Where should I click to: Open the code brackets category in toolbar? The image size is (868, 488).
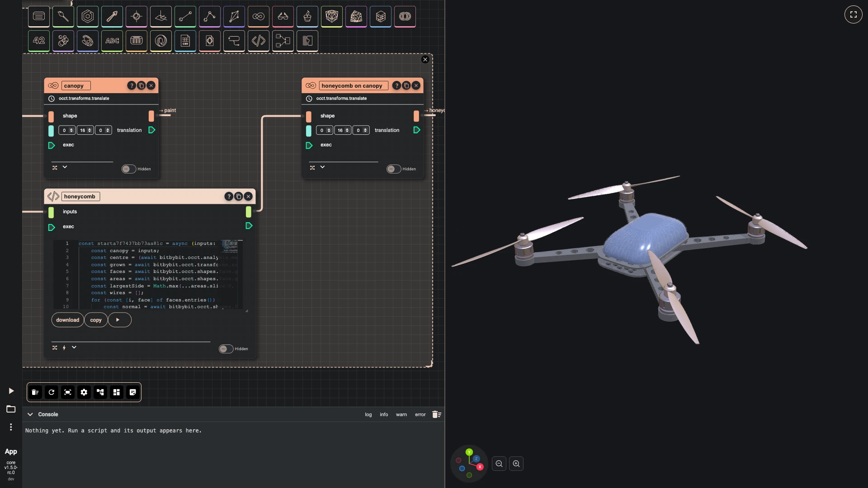pyautogui.click(x=259, y=41)
